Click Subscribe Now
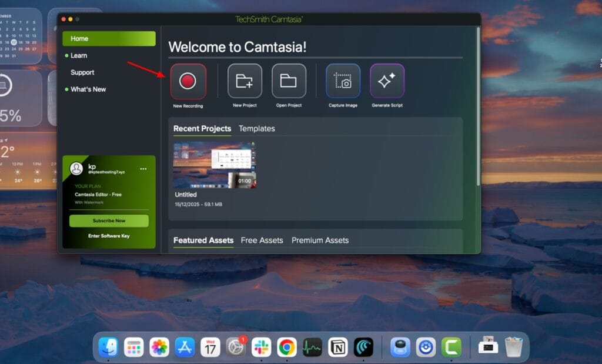The width and height of the screenshot is (602, 364). [x=109, y=221]
